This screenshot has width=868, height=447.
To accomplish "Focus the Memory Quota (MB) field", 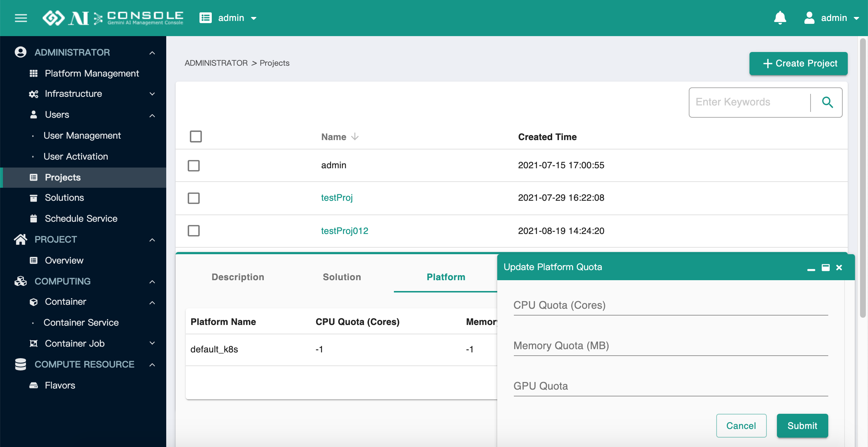I will (x=671, y=346).
